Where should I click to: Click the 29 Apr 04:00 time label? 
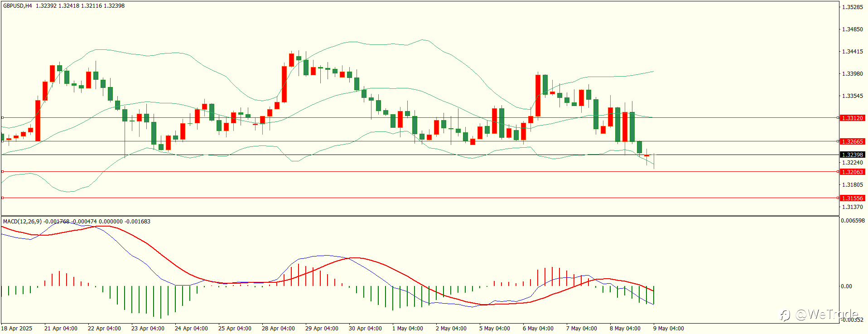(322, 328)
